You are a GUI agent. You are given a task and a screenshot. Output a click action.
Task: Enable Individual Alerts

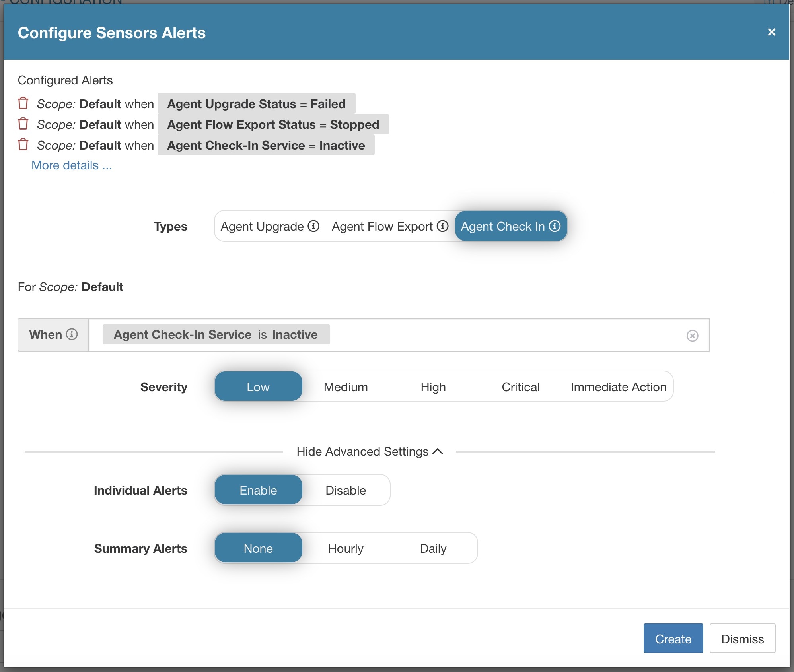coord(258,490)
